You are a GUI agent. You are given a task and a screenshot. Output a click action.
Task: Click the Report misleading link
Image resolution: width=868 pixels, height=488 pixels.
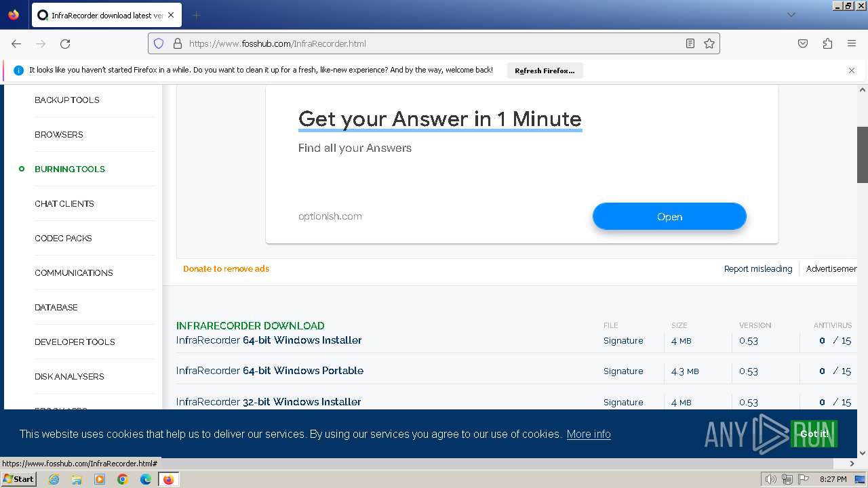758,268
